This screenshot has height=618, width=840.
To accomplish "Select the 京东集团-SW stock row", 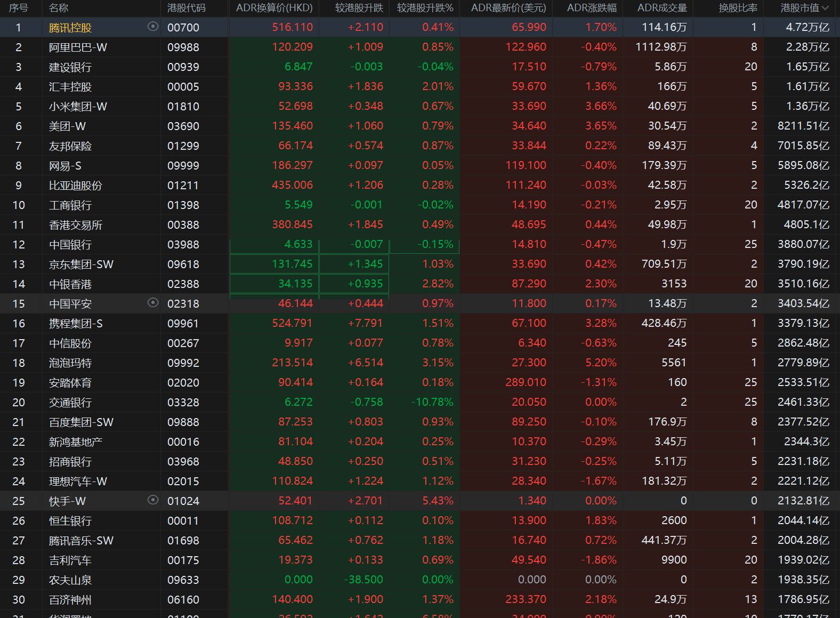I will 420,264.
